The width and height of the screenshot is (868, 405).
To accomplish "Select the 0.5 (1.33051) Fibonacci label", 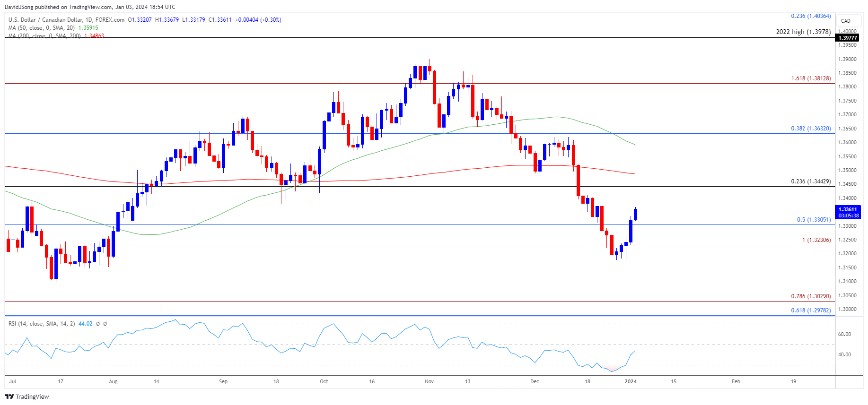I will tap(814, 220).
